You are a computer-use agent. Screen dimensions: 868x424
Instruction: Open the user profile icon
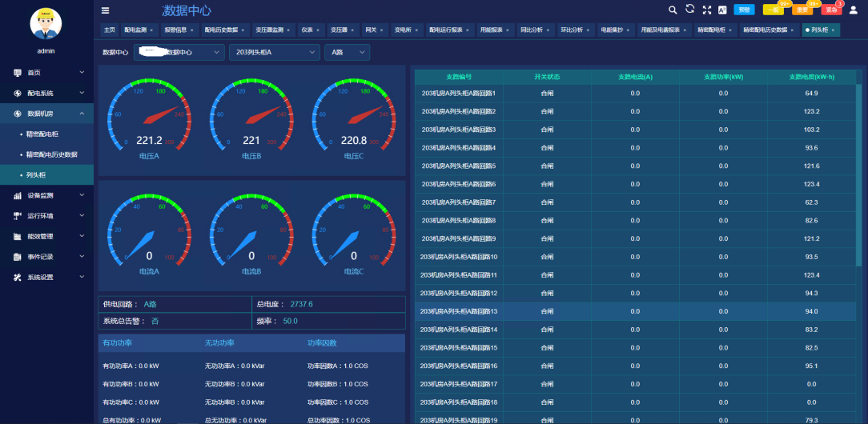pyautogui.click(x=853, y=10)
